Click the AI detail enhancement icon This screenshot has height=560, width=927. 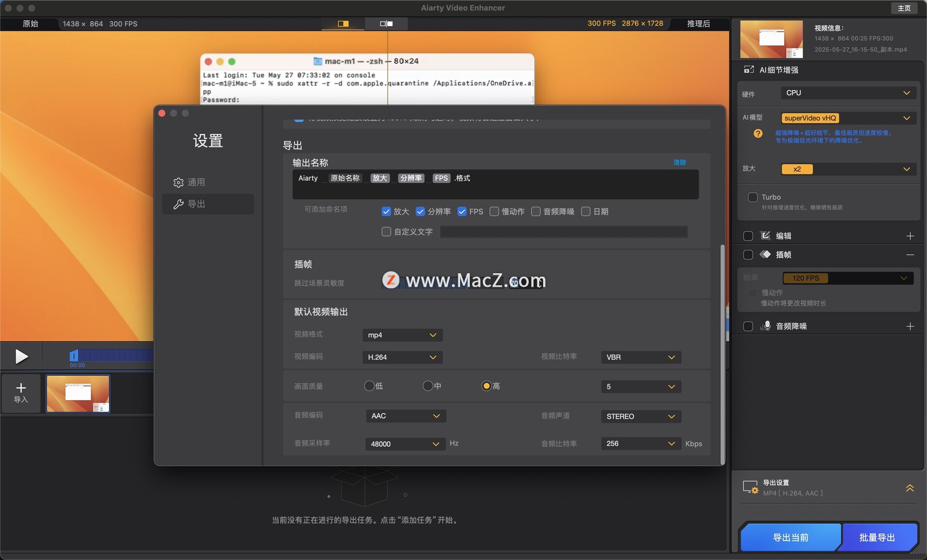[x=749, y=70]
